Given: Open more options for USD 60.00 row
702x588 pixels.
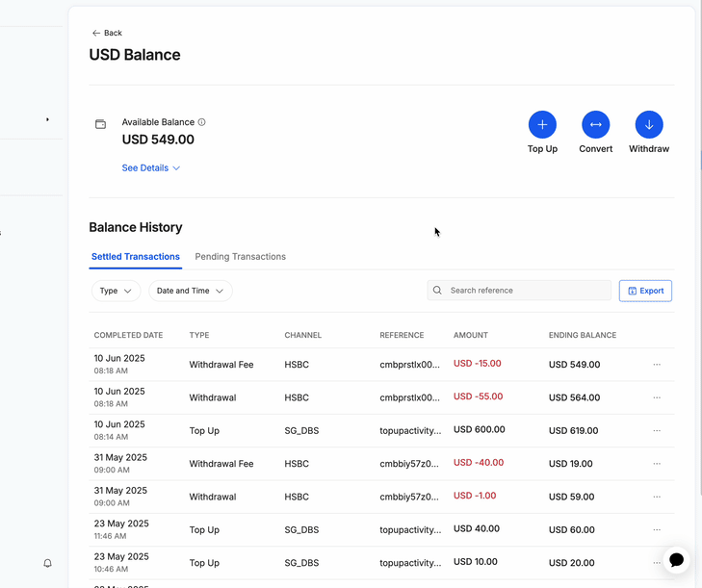Looking at the screenshot, I should coord(657,530).
